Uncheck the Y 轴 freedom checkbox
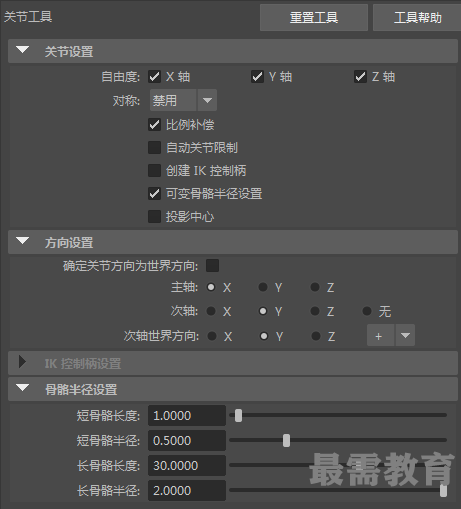The width and height of the screenshot is (461, 509). (x=257, y=77)
